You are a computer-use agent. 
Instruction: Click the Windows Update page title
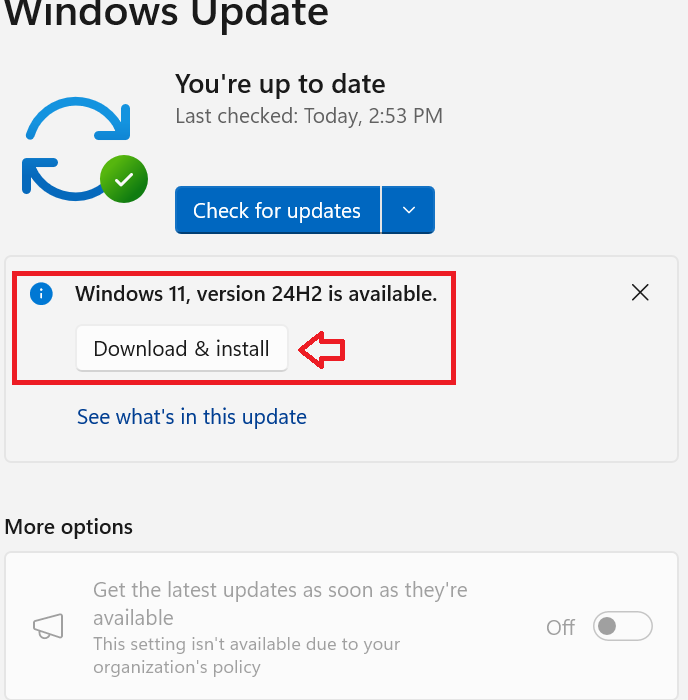point(166,14)
